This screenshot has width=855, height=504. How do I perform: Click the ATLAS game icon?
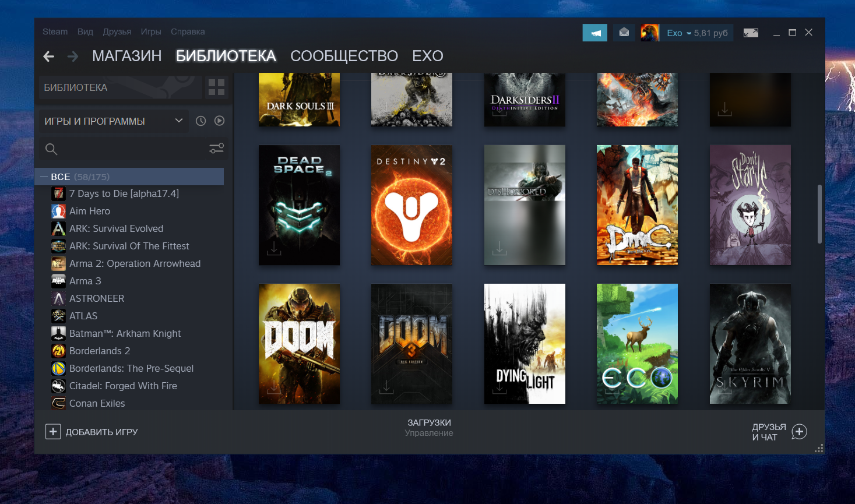[58, 316]
